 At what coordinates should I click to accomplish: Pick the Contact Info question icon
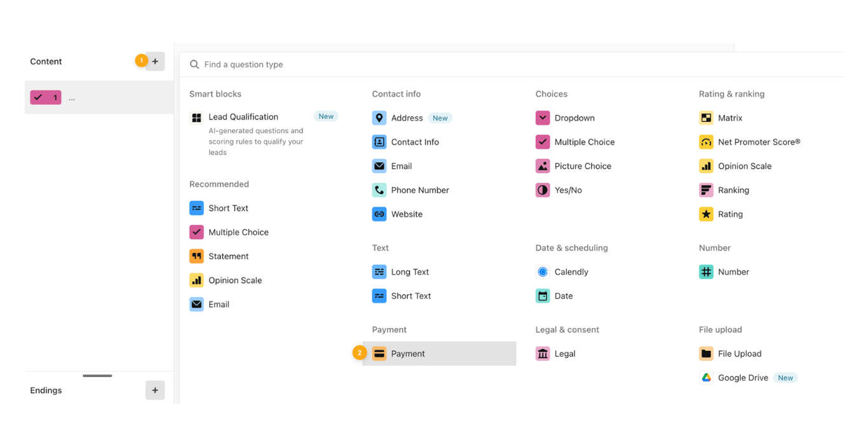click(x=379, y=142)
